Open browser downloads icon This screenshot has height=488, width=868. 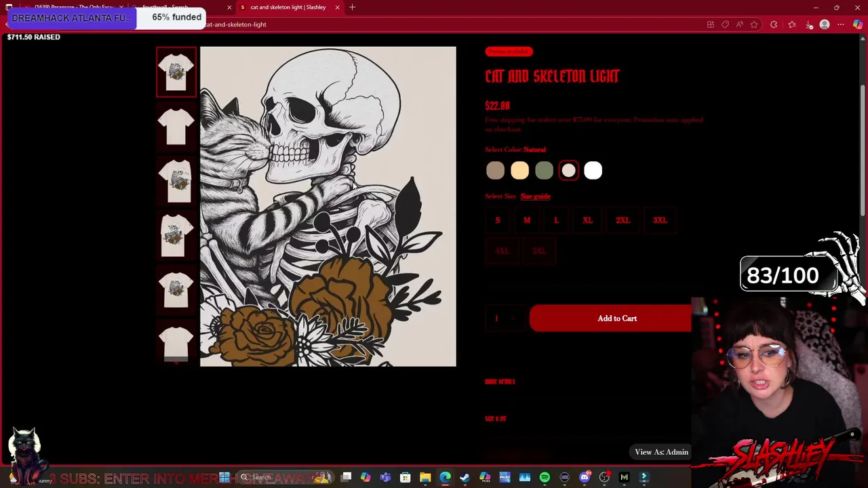[x=809, y=24]
